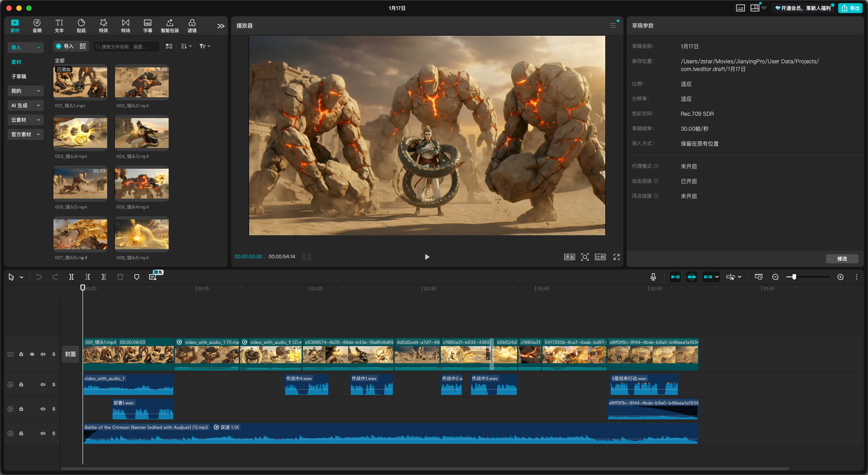868x475 pixels.
Task: Open the 贴纸 stickers panel
Action: point(81,26)
